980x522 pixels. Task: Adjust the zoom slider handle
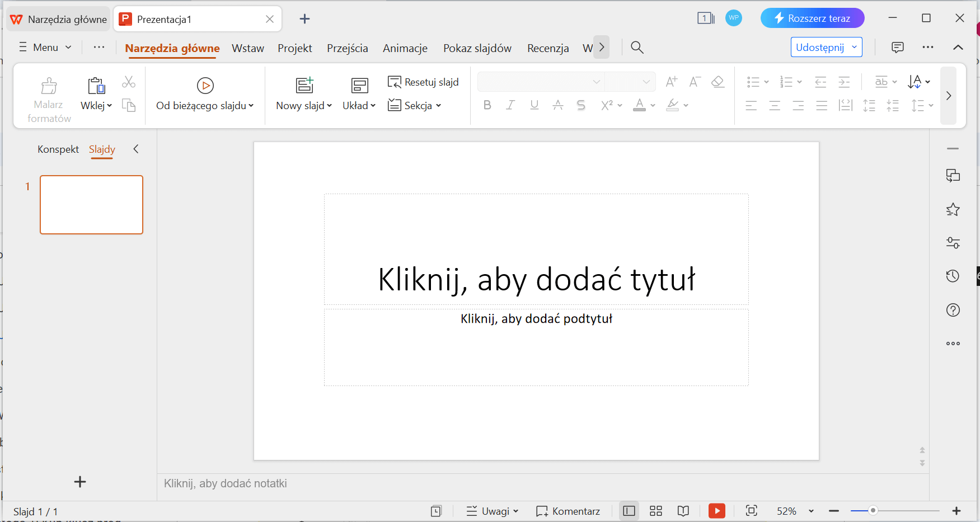873,511
